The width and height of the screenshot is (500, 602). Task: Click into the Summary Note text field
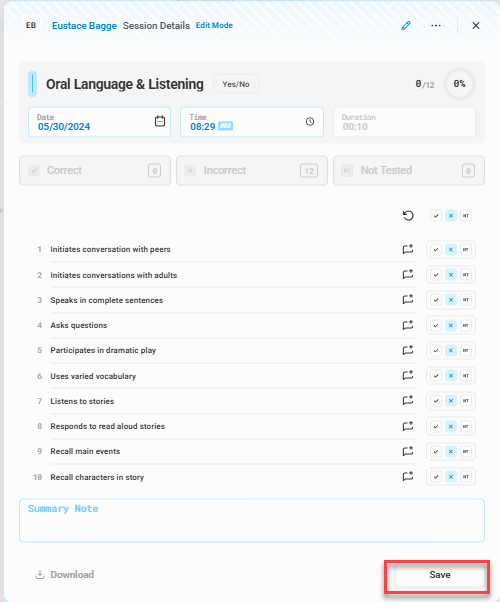pos(252,521)
